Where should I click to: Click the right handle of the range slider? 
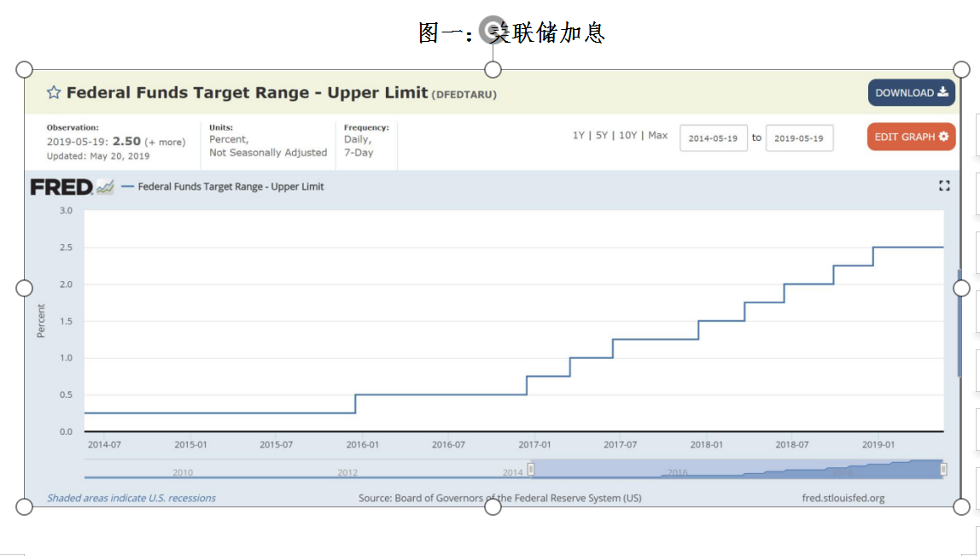[x=943, y=469]
